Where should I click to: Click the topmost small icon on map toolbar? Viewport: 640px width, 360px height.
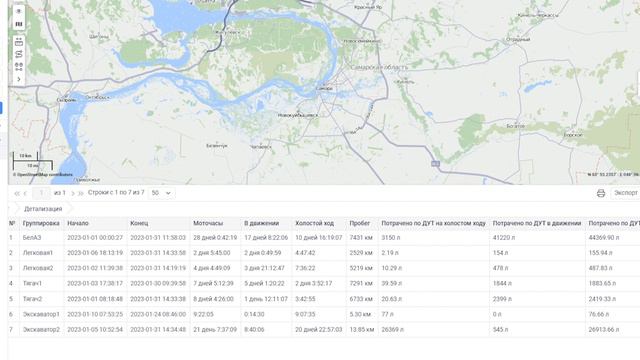pyautogui.click(x=19, y=11)
